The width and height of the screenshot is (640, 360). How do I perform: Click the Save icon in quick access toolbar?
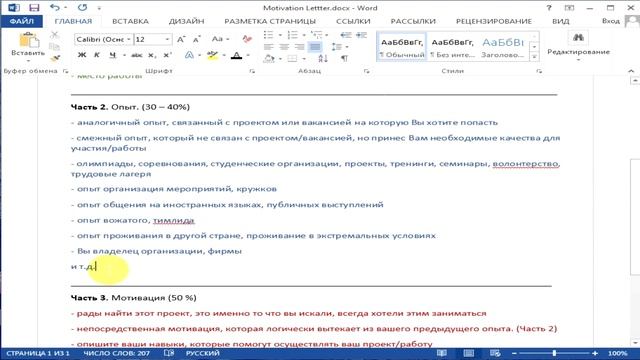[x=34, y=8]
